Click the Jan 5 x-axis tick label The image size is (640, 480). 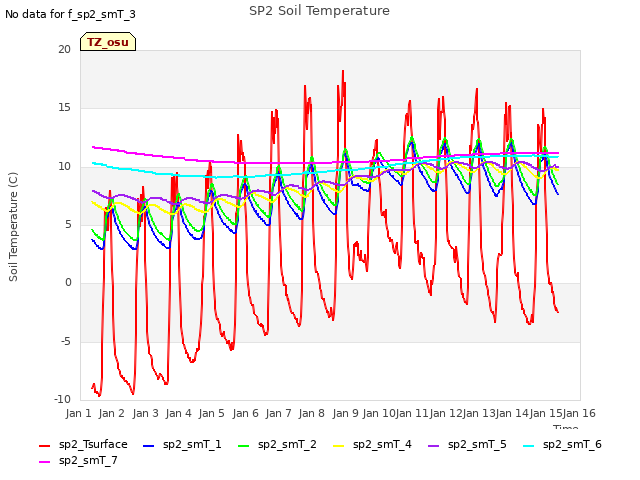[211, 413]
